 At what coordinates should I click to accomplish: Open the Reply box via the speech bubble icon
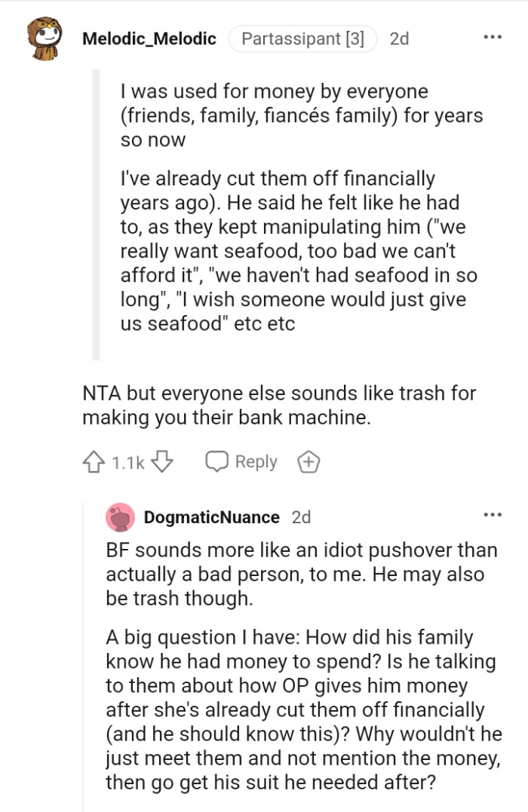click(x=219, y=461)
